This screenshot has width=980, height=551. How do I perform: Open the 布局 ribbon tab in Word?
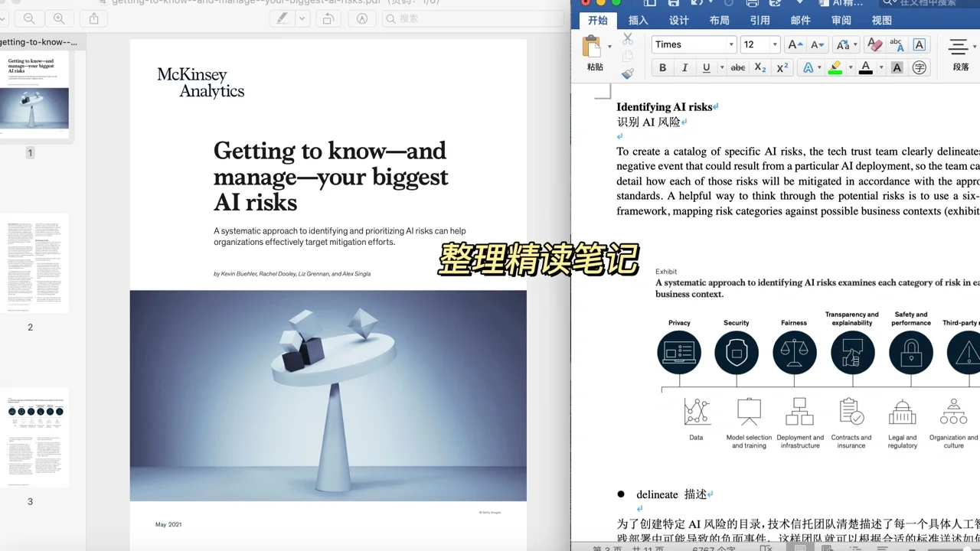(x=719, y=21)
